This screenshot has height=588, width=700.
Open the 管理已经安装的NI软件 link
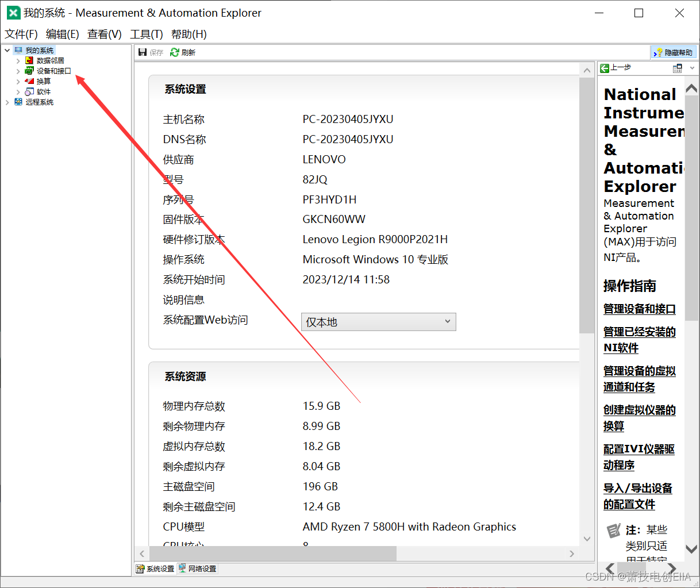point(639,340)
